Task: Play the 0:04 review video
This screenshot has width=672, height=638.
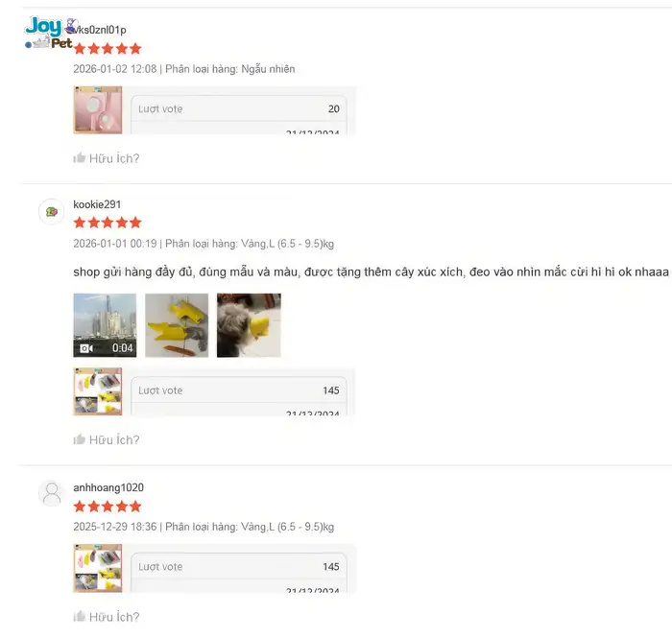Action: (105, 325)
